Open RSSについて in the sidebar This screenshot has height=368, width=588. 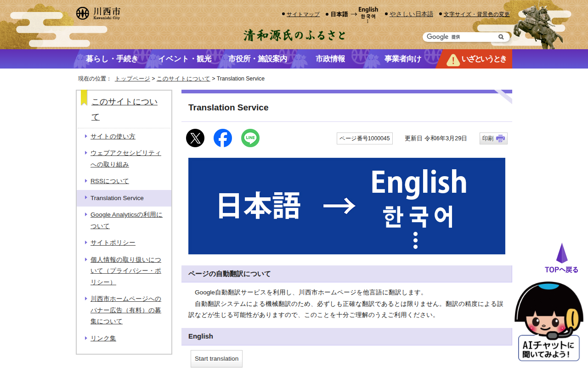pos(110,181)
